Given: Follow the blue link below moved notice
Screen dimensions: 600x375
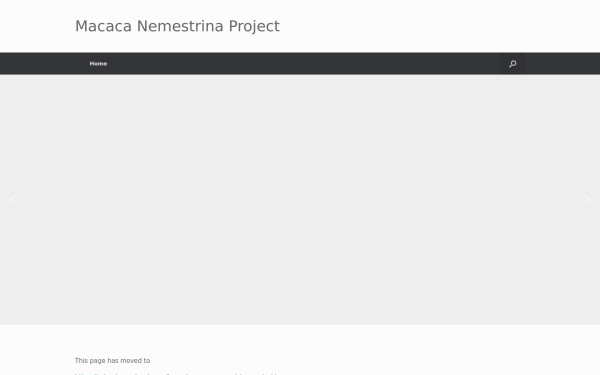Looking at the screenshot, I should (x=178, y=373).
